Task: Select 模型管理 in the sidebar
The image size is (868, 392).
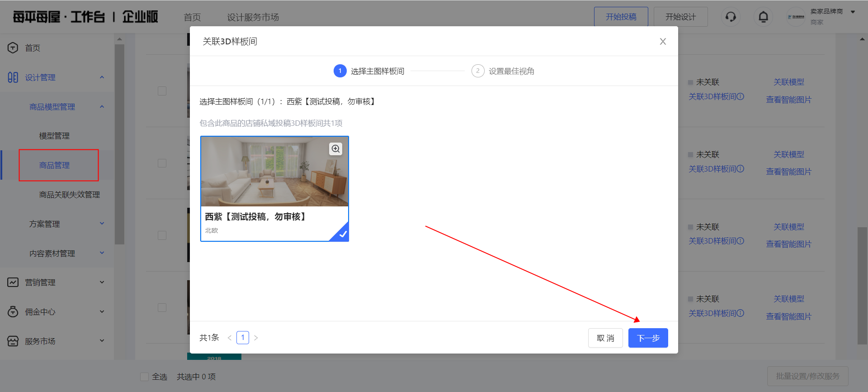Action: pyautogui.click(x=54, y=136)
